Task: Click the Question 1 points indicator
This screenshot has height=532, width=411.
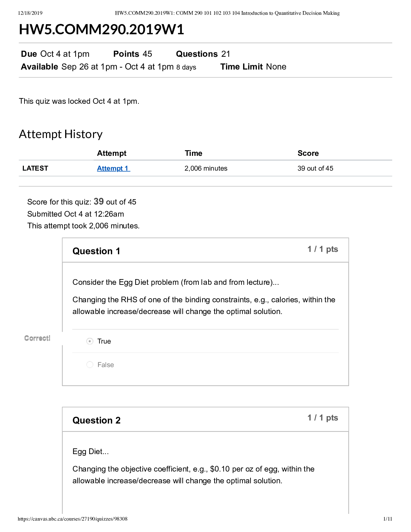Action: coord(323,249)
